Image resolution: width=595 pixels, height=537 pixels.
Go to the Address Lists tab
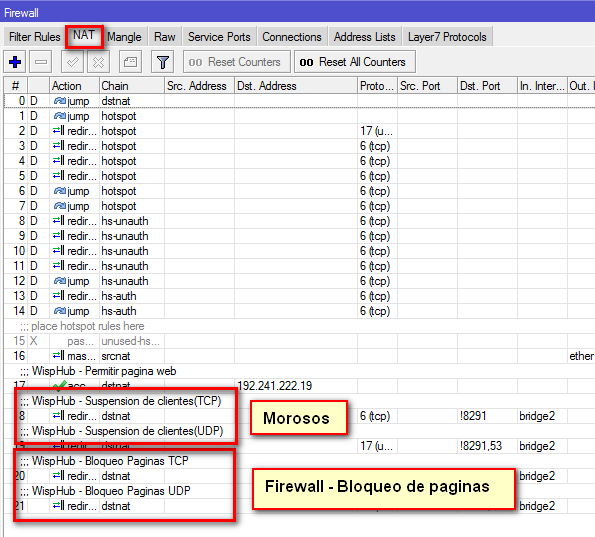point(365,37)
